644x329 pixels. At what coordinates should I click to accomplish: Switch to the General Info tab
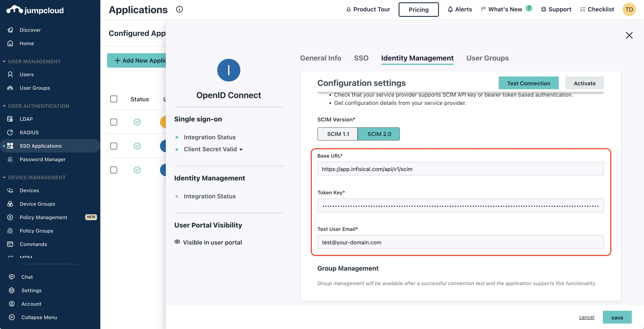click(x=321, y=58)
